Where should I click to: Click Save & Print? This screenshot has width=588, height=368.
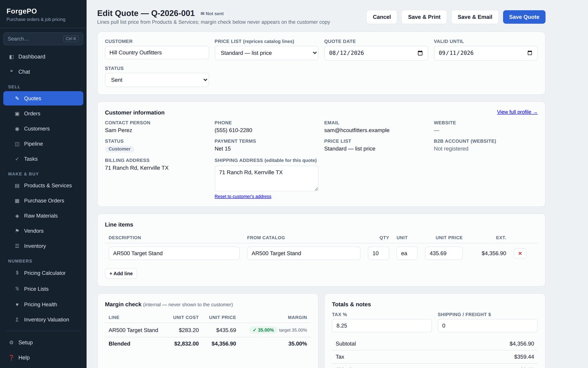click(x=424, y=17)
